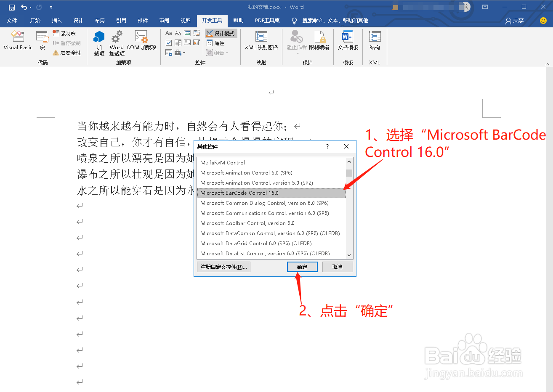
Task: Insert drop-down list content control
Action: (x=187, y=43)
